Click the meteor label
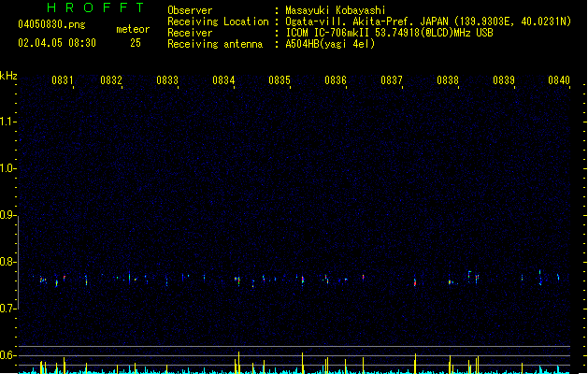The height and width of the screenshot is (374, 588). pos(133,29)
